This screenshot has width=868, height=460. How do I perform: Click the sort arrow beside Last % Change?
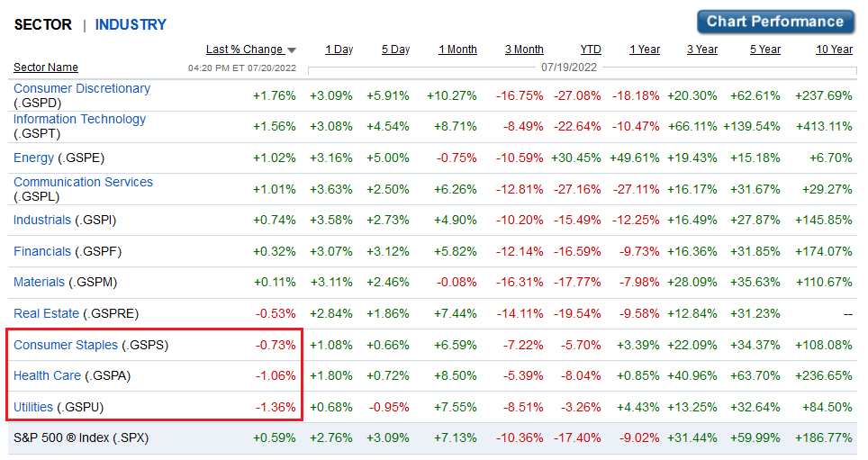click(x=292, y=50)
